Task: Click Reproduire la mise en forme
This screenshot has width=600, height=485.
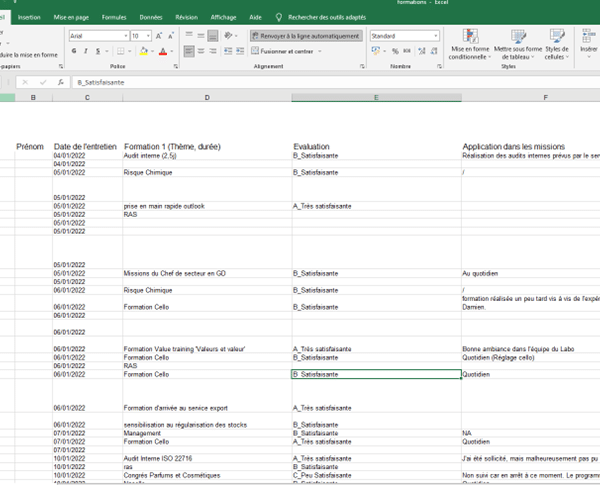Action: tap(29, 55)
